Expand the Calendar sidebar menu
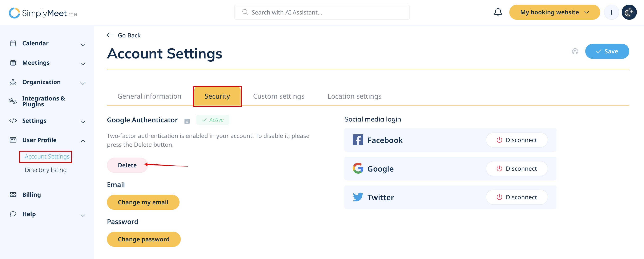 pyautogui.click(x=83, y=44)
